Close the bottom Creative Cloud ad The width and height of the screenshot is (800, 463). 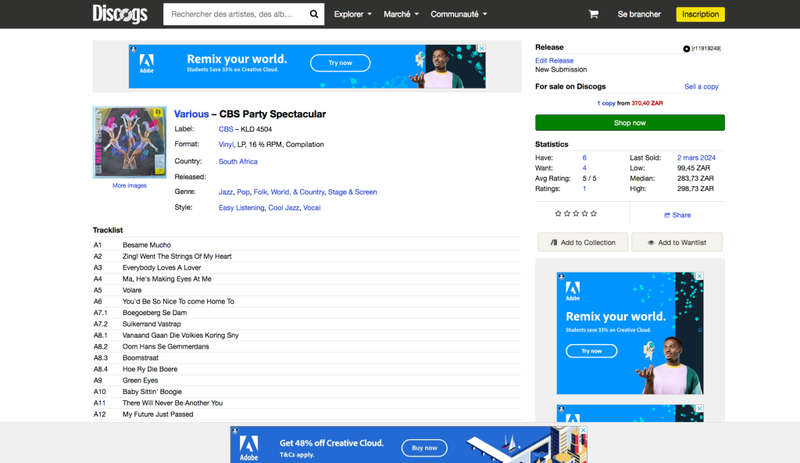(584, 430)
